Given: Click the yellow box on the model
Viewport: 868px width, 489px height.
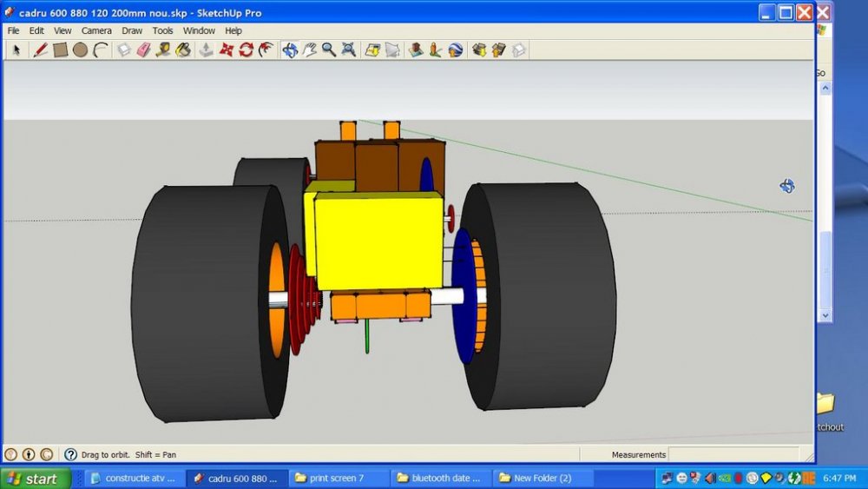Looking at the screenshot, I should (x=379, y=241).
